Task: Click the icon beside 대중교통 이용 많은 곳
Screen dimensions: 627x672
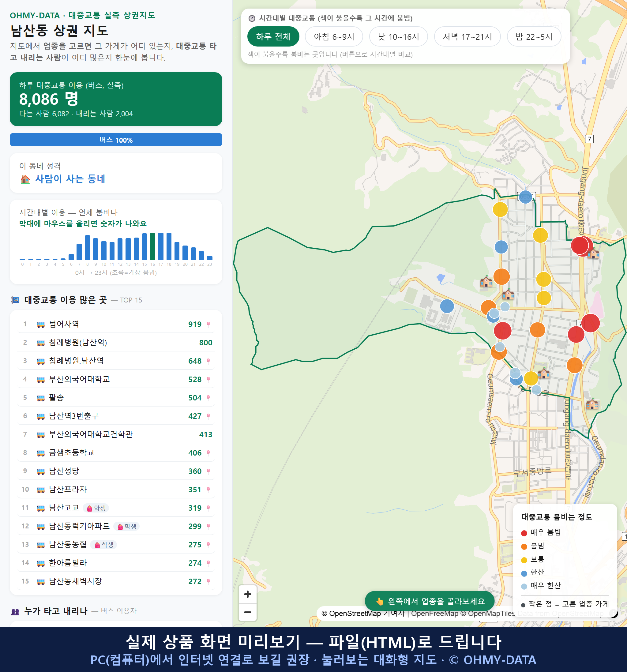Action: 15,300
